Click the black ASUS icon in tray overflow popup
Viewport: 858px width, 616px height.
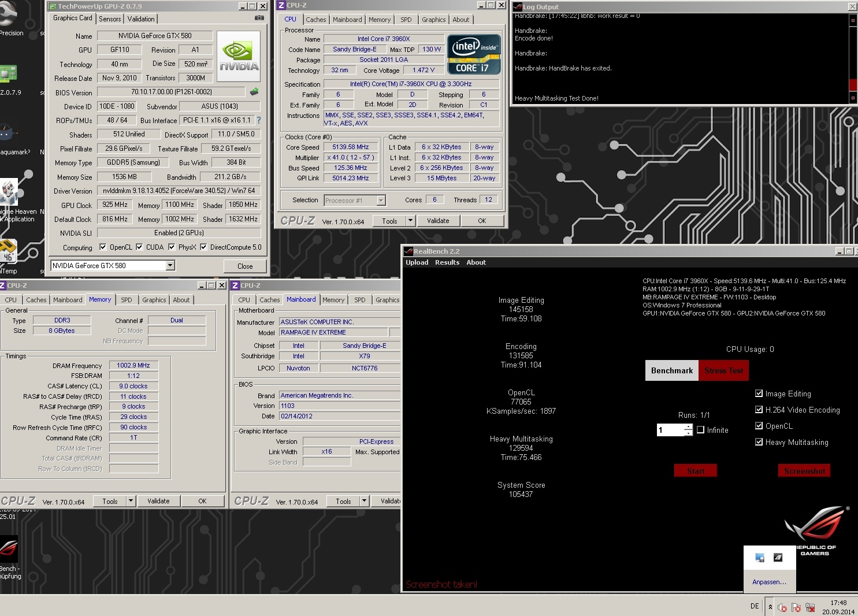click(x=778, y=558)
